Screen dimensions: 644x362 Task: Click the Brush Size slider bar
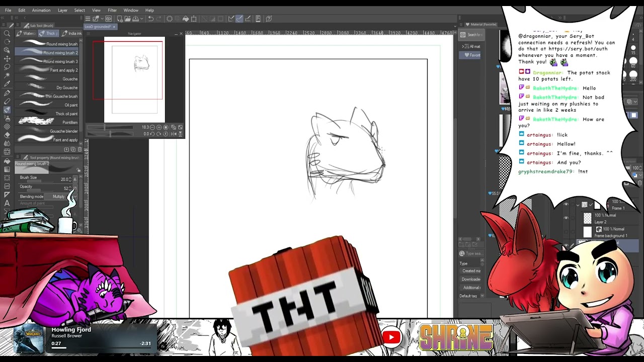(x=40, y=181)
